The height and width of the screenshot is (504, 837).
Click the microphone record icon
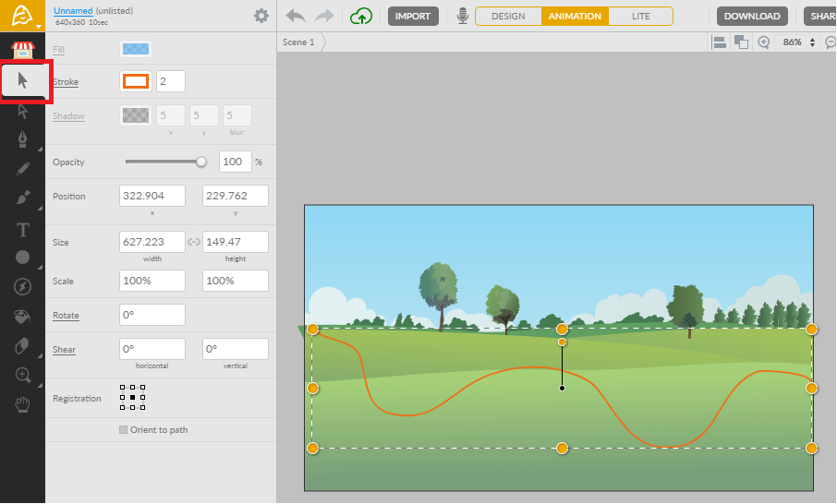click(x=462, y=16)
